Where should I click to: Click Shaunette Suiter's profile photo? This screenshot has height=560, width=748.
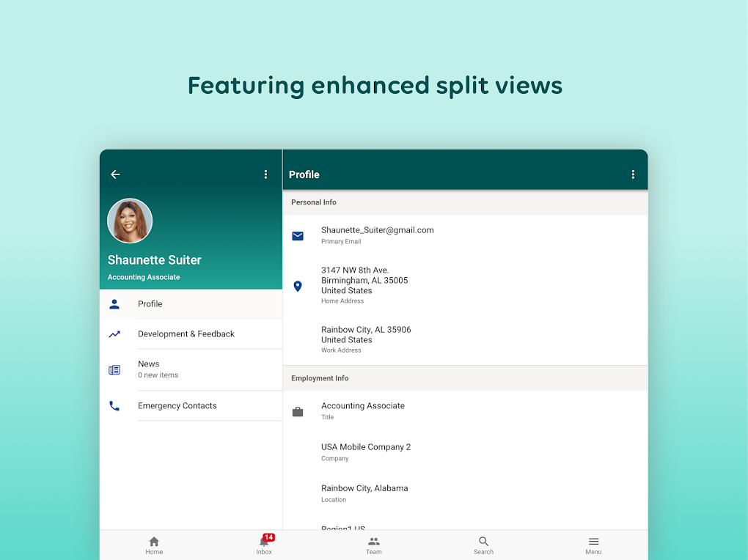[130, 221]
